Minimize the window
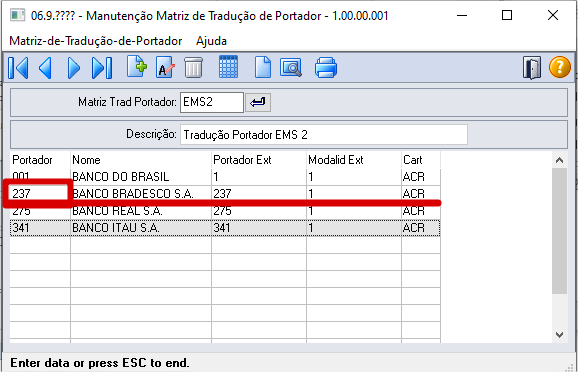Image resolution: width=578 pixels, height=372 pixels. pos(462,15)
